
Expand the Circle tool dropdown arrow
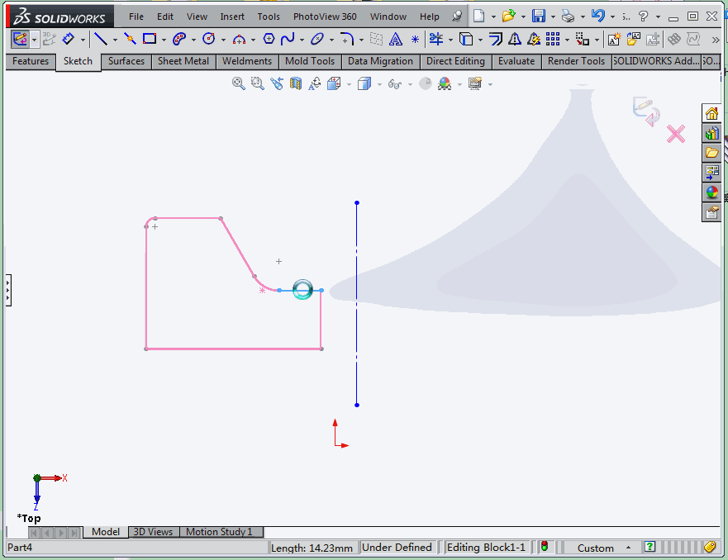coord(223,40)
